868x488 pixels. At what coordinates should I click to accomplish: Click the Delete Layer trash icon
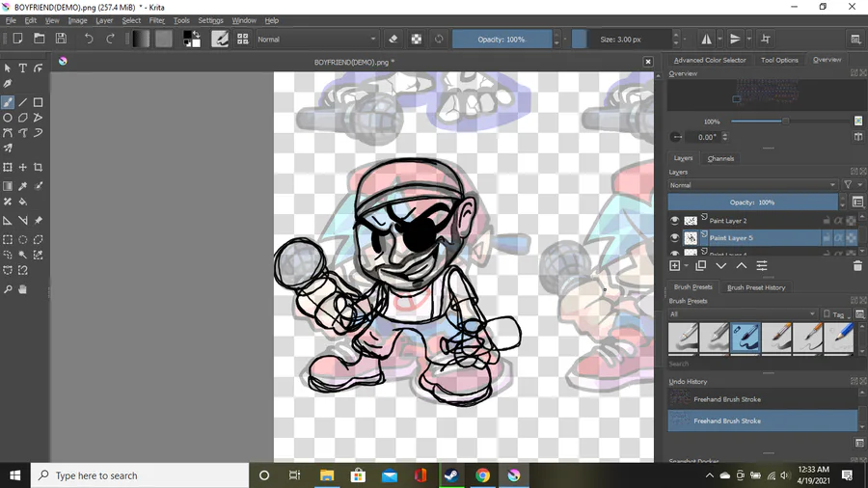click(857, 266)
